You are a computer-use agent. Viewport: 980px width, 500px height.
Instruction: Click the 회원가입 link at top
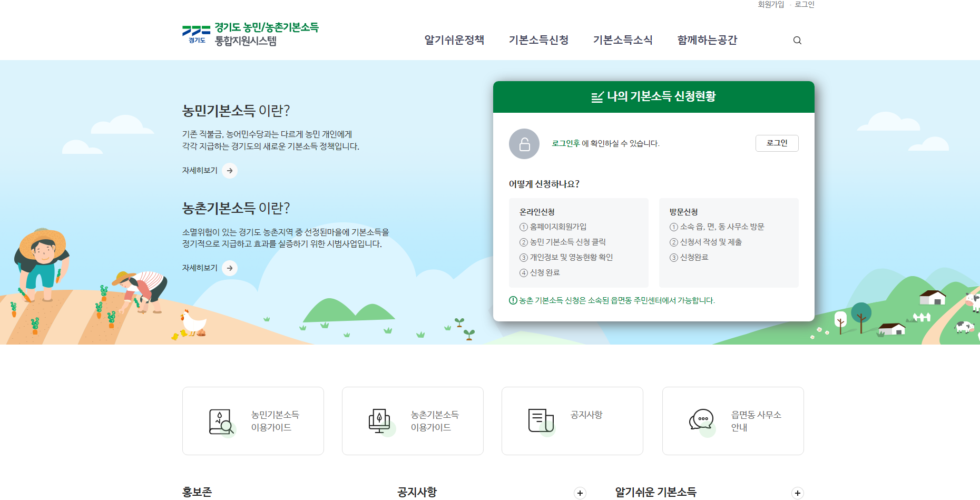pyautogui.click(x=771, y=4)
